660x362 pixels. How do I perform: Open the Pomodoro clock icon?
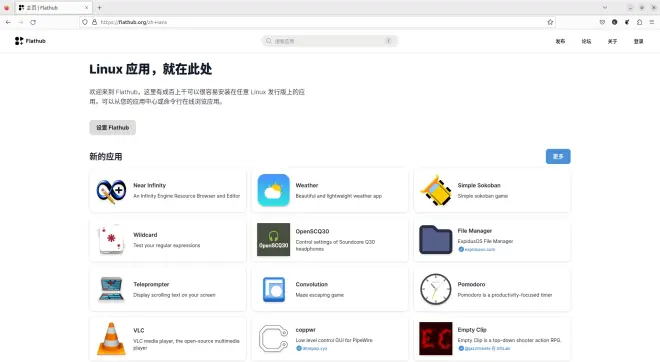tap(436, 289)
